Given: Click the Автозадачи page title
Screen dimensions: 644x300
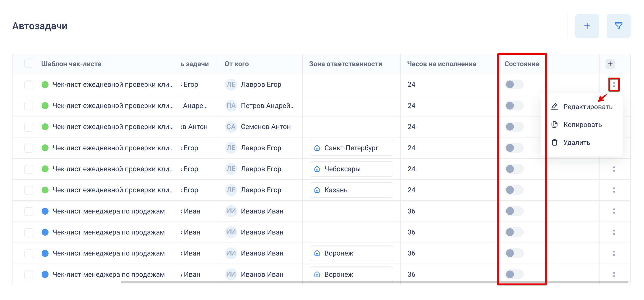Looking at the screenshot, I should [x=40, y=26].
